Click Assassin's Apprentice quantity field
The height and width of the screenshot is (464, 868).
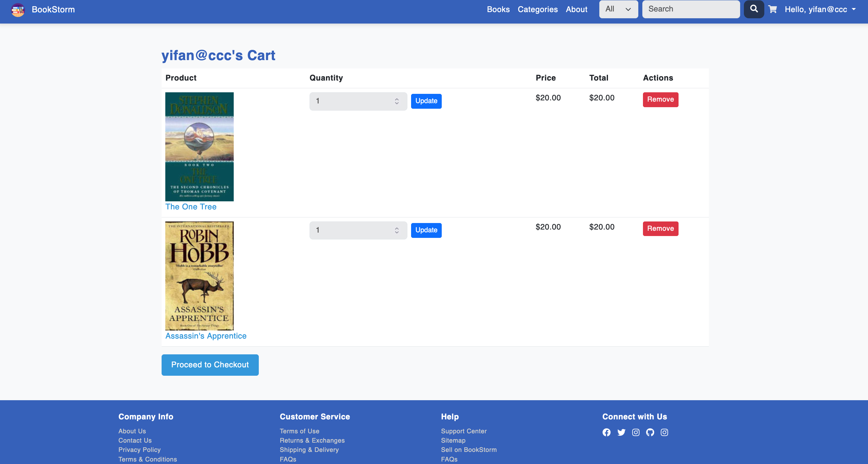(358, 230)
